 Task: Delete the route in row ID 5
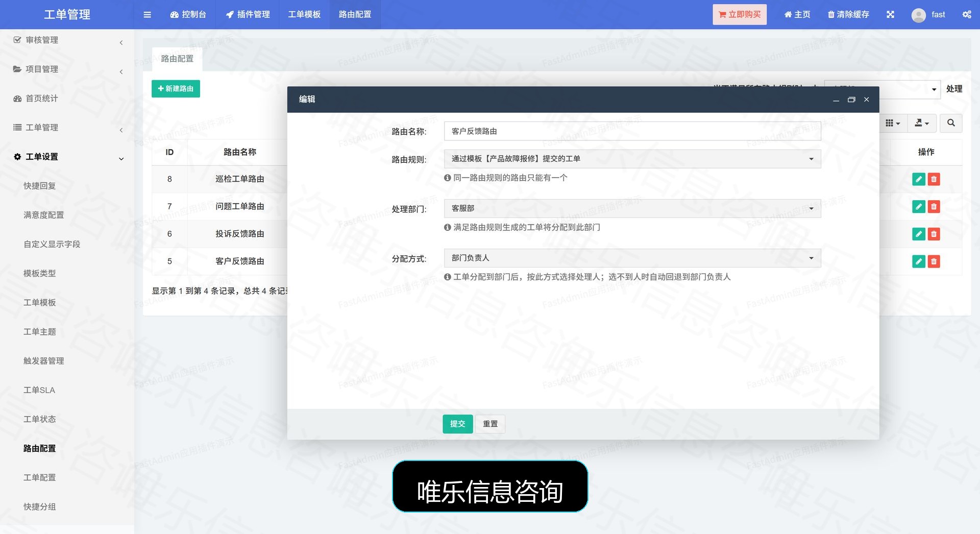pos(934,261)
